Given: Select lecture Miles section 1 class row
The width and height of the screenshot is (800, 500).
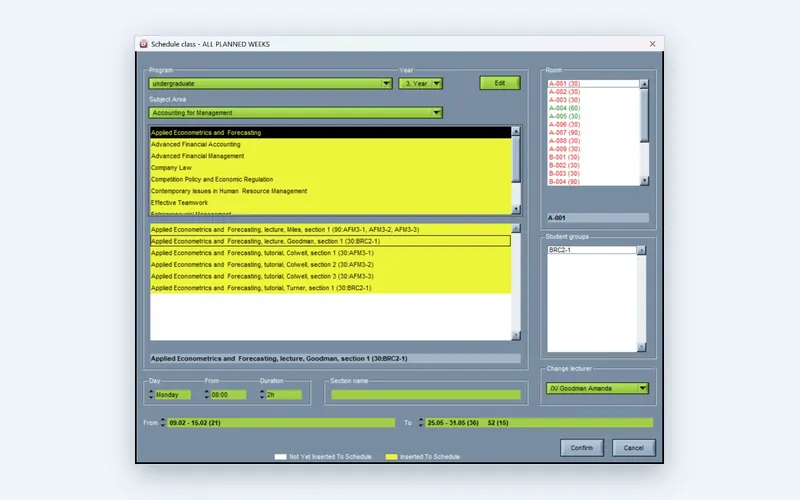Looking at the screenshot, I should (x=331, y=230).
